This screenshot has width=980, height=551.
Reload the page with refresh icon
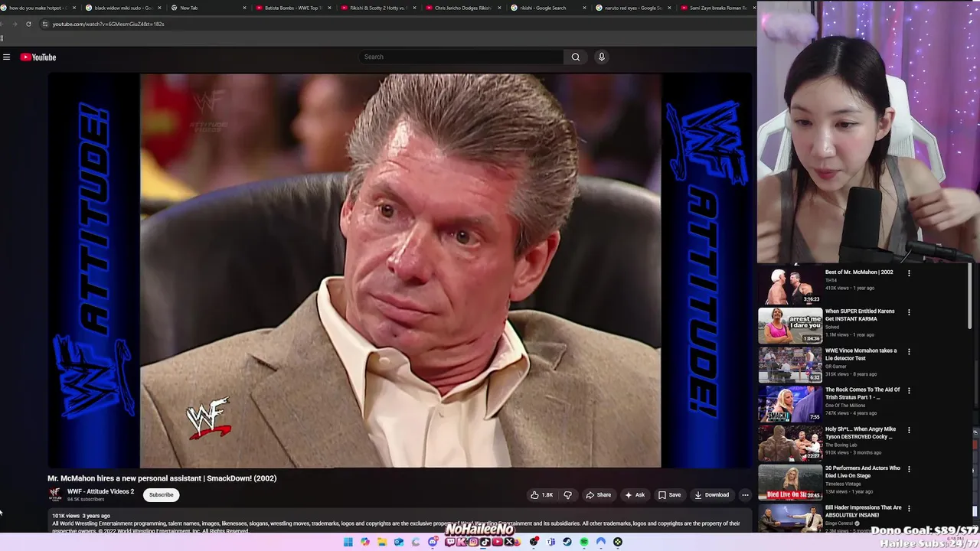[x=28, y=24]
